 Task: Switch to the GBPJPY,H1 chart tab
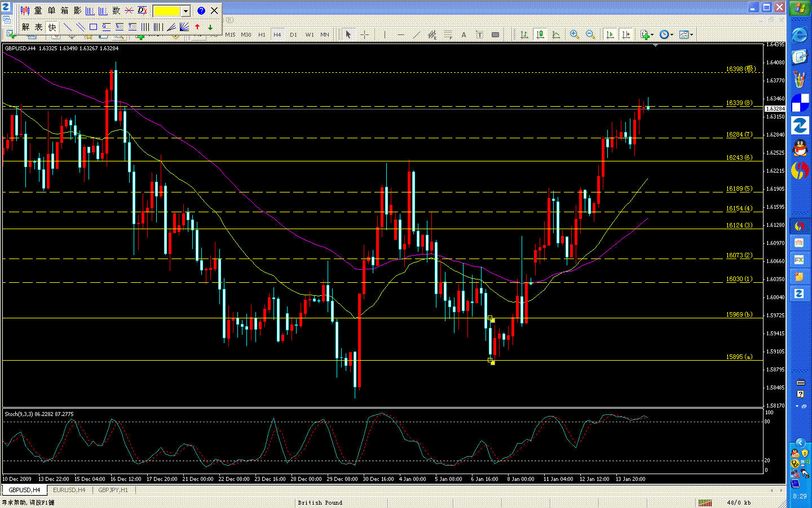coord(113,490)
